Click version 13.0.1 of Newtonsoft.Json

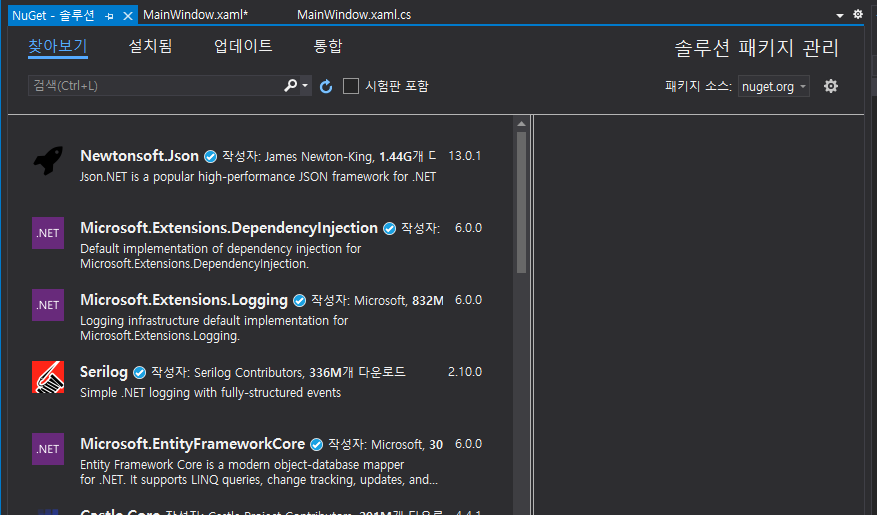[464, 156]
